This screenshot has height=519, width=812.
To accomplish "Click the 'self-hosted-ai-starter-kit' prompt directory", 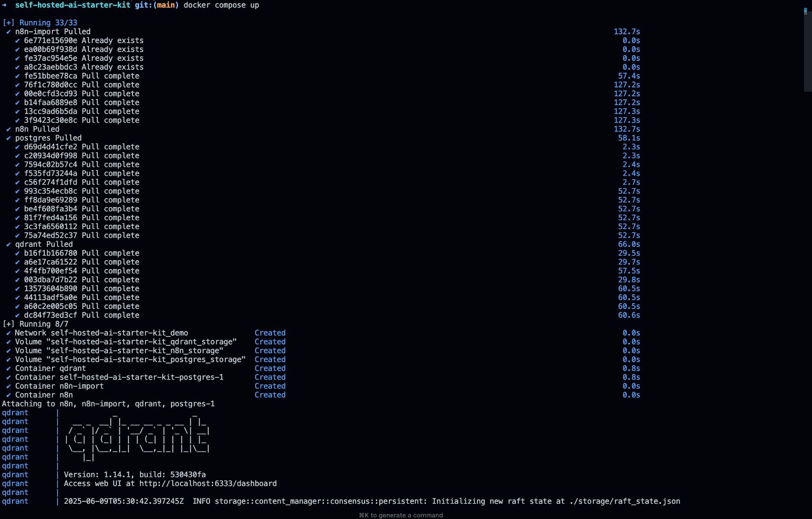I will coord(73,5).
